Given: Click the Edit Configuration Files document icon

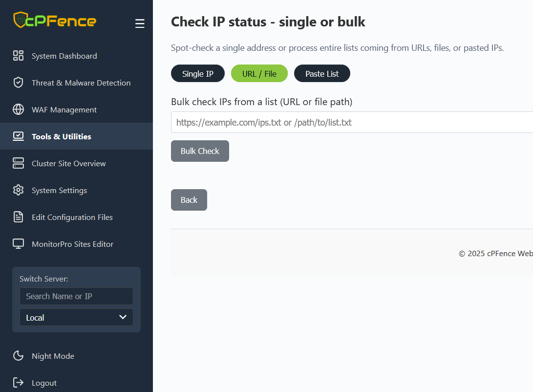Looking at the screenshot, I should click(19, 217).
